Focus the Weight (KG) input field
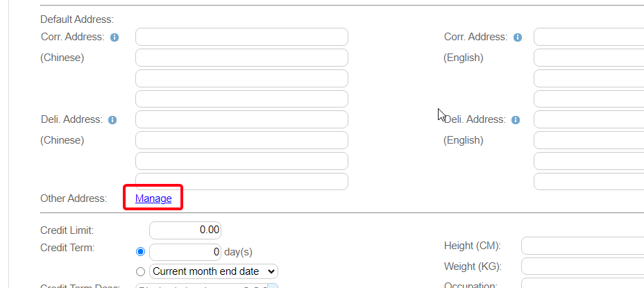The width and height of the screenshot is (644, 288). (x=582, y=266)
